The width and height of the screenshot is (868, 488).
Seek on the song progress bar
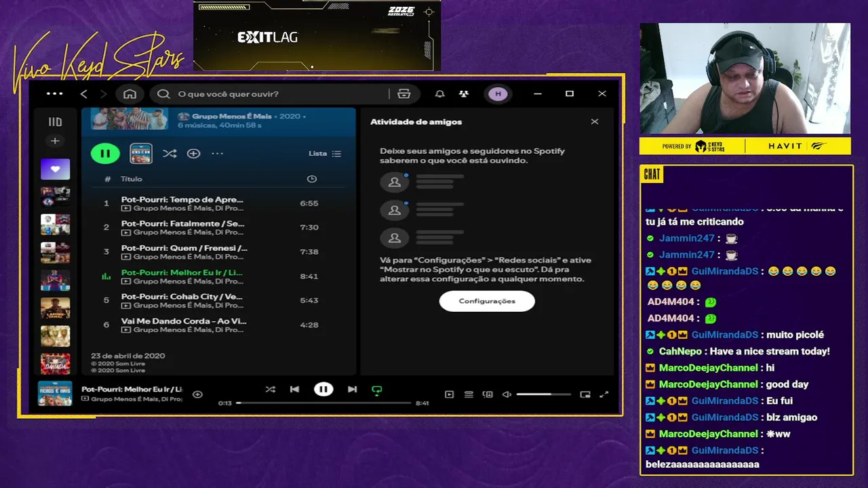click(x=323, y=403)
